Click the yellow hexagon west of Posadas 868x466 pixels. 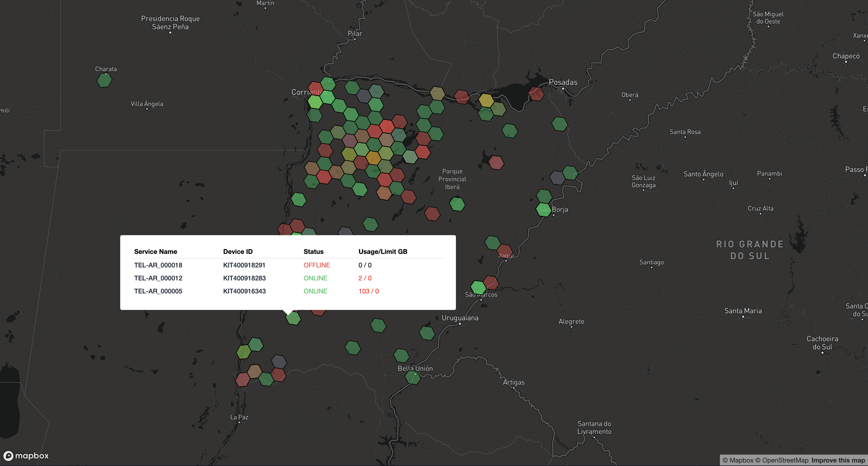(x=486, y=100)
